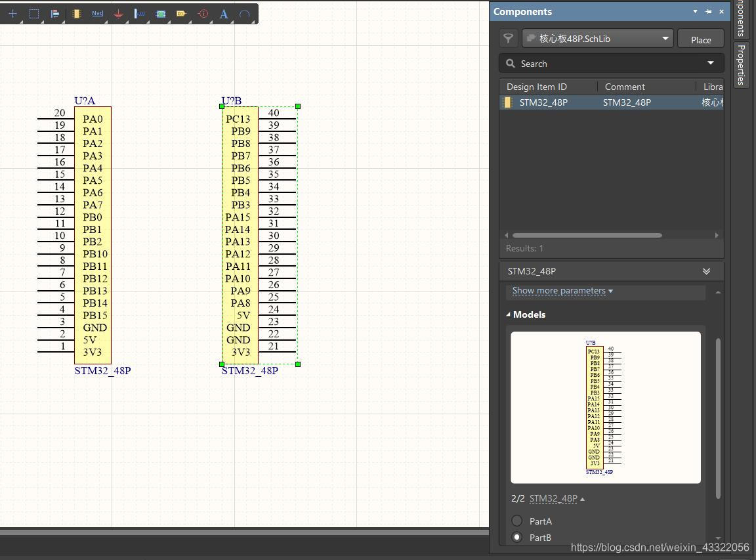
Task: Activate the text string A tool
Action: pos(224,14)
